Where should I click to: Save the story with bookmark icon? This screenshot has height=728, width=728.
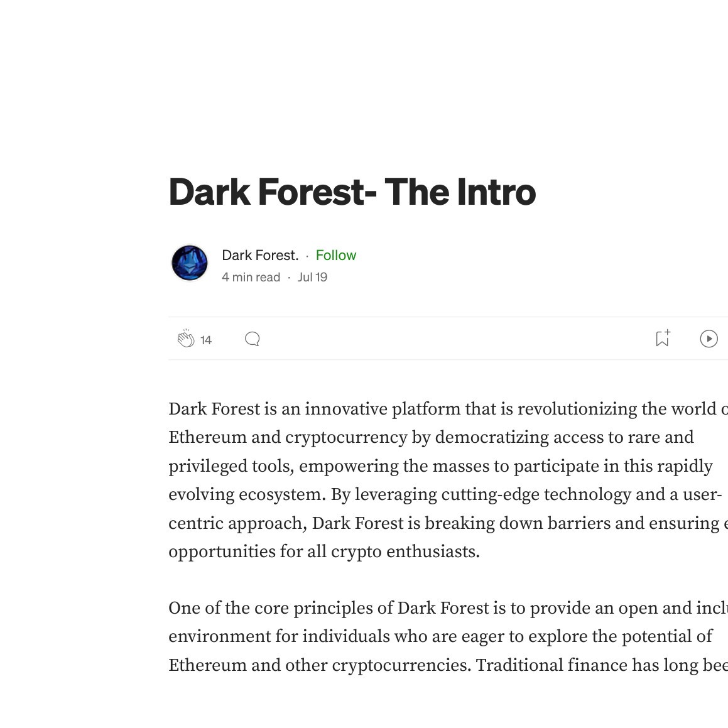[x=662, y=339]
